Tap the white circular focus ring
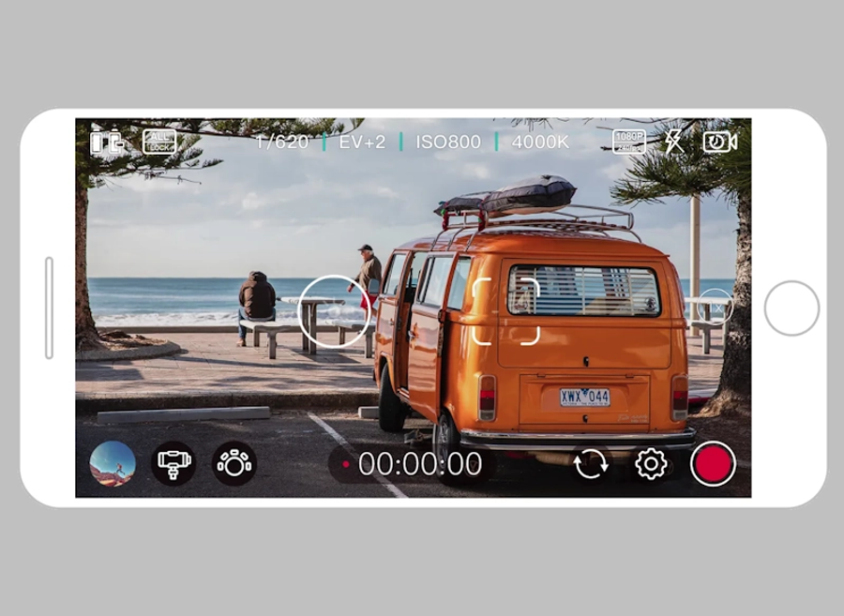Viewport: 844px width, 616px height. click(x=334, y=311)
